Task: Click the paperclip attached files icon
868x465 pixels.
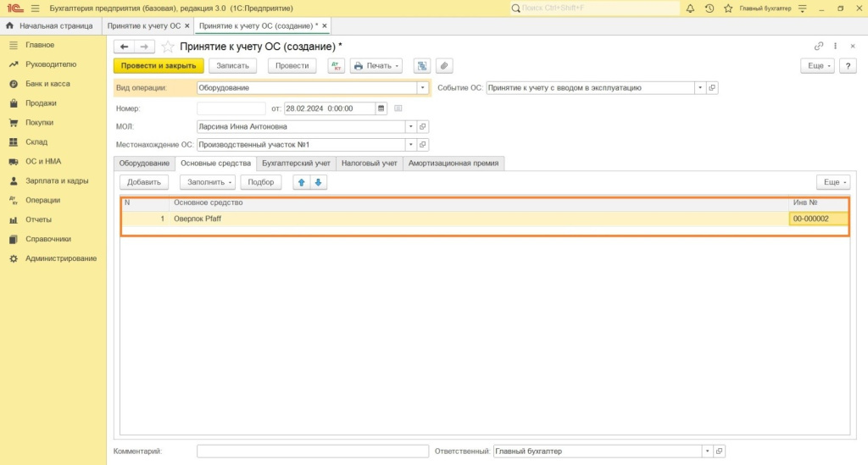Action: 443,66
